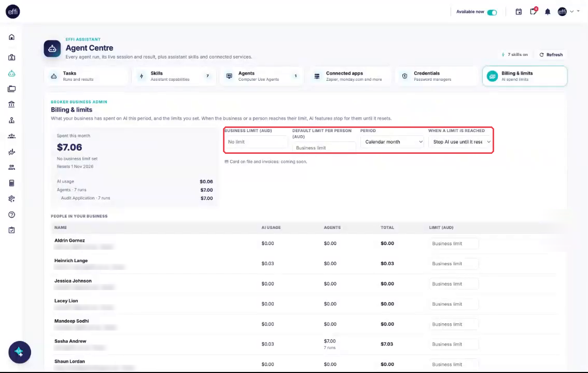Click the Agents · 7 runs row
This screenshot has height=373, width=588.
pyautogui.click(x=135, y=190)
